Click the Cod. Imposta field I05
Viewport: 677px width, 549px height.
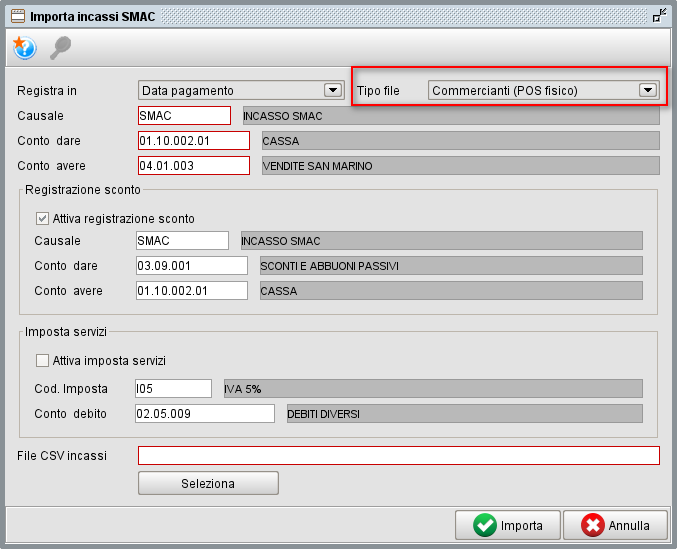(173, 388)
